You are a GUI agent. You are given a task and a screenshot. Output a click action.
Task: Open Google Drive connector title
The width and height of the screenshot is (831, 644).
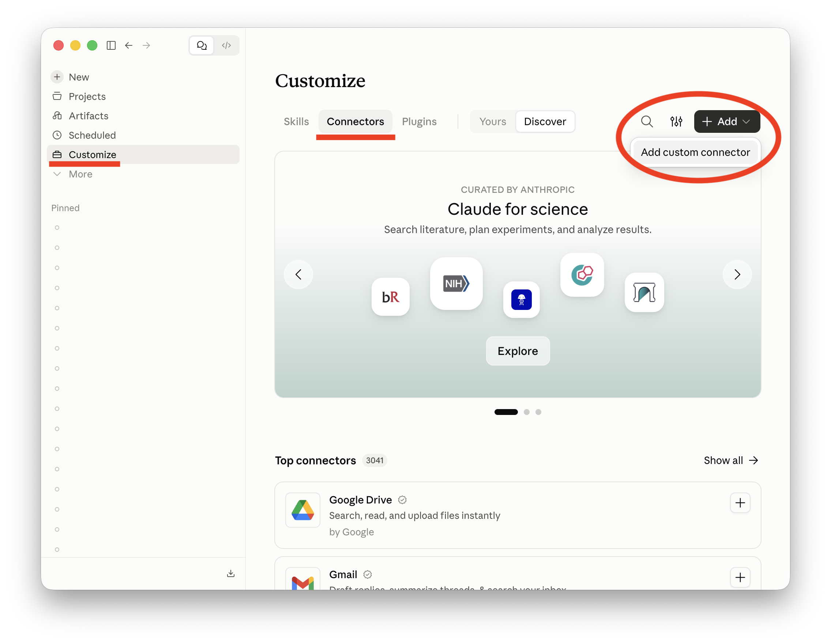point(360,500)
